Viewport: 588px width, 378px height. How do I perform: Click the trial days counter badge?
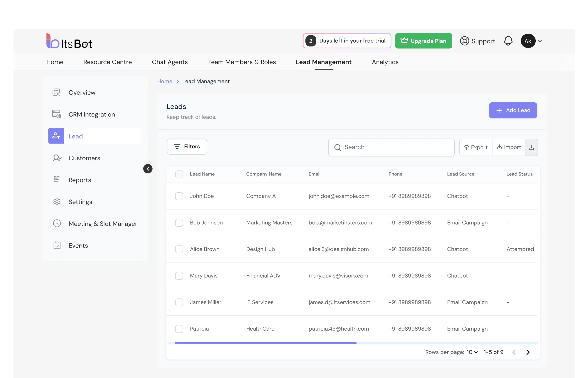[x=311, y=41]
